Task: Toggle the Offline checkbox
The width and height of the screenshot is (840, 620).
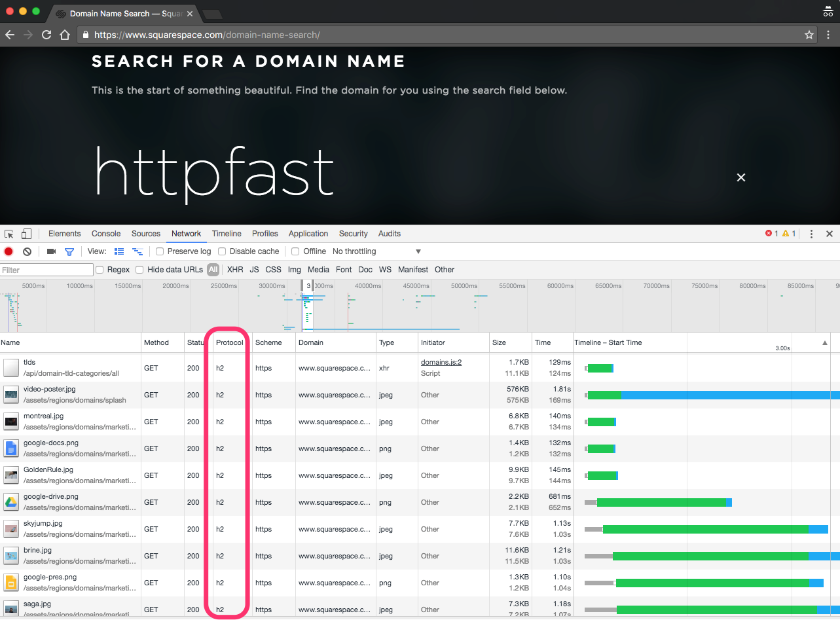Action: pyautogui.click(x=295, y=251)
